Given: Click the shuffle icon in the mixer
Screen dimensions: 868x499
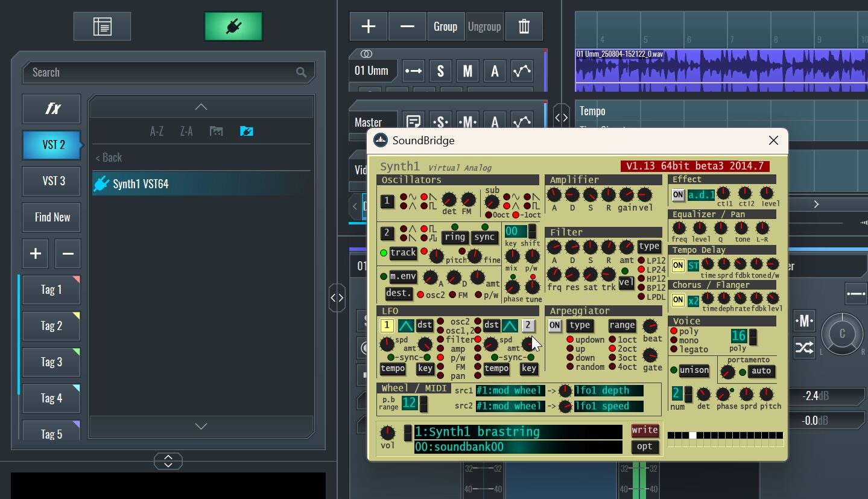Looking at the screenshot, I should [x=804, y=348].
